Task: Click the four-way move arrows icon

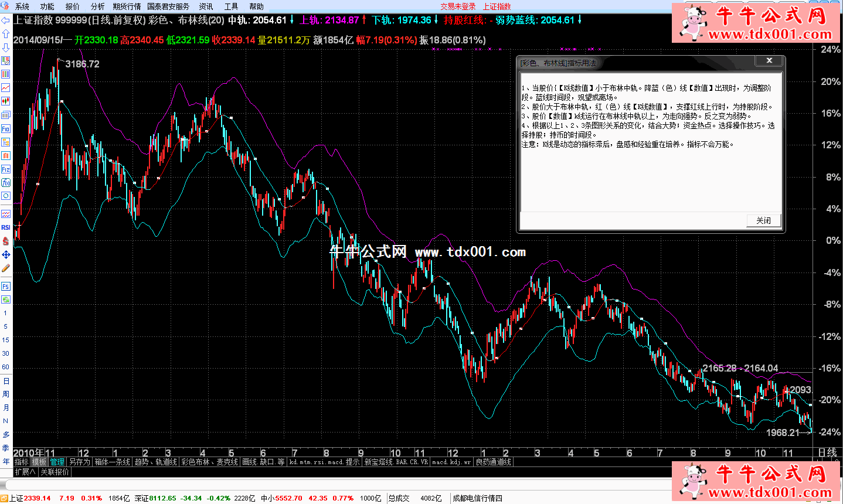Action: [6, 254]
